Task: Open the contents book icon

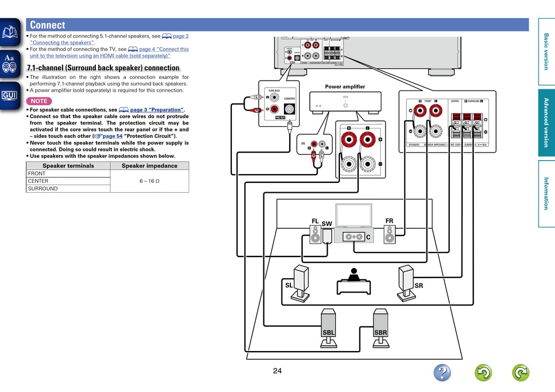Action: 10,32
